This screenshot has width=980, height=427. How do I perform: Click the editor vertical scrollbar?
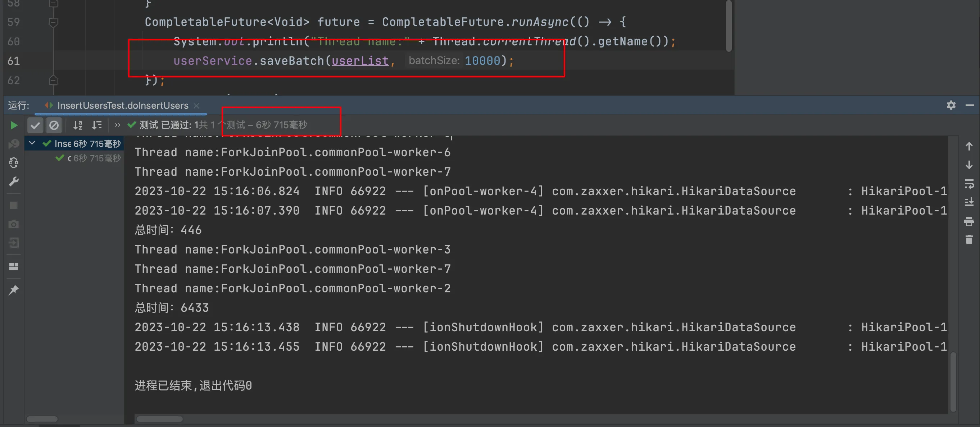coord(729,26)
